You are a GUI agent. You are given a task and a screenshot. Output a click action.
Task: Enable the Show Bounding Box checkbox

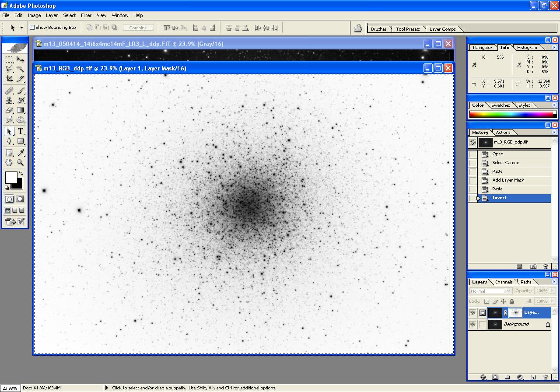point(32,28)
